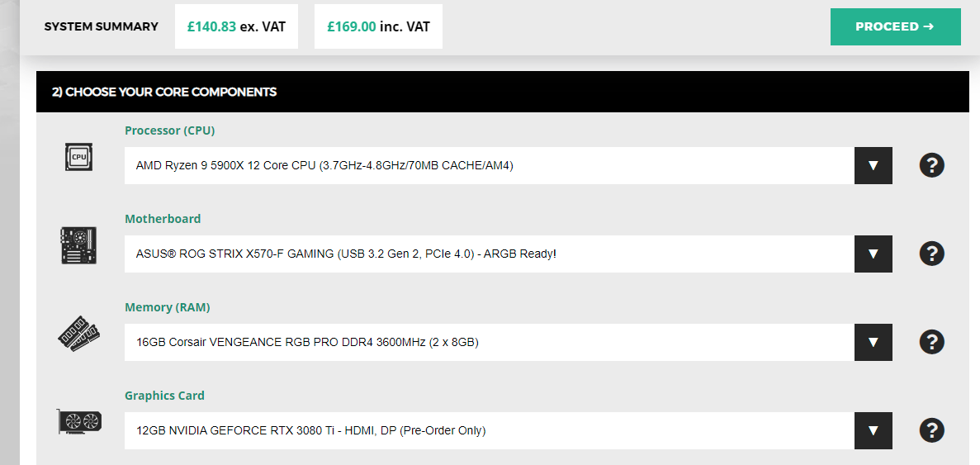Open help for Memory (RAM)
Image resolution: width=980 pixels, height=465 pixels.
pyautogui.click(x=931, y=342)
